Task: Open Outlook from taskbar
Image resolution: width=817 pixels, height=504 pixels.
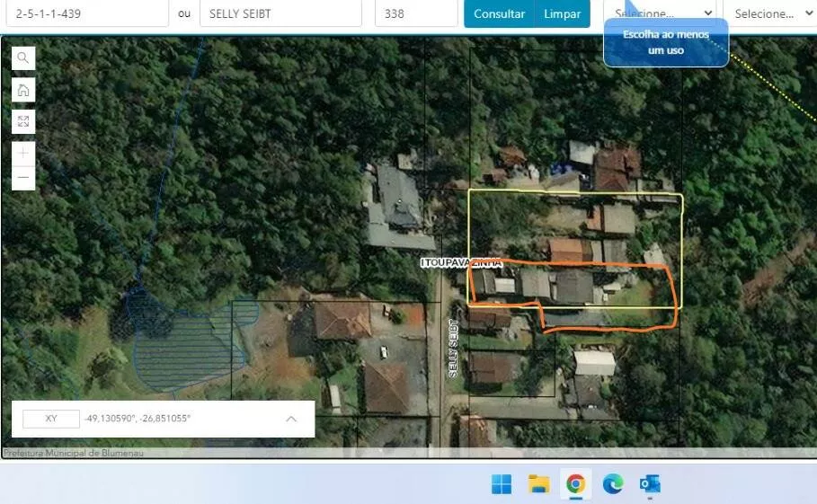Action: 650,483
